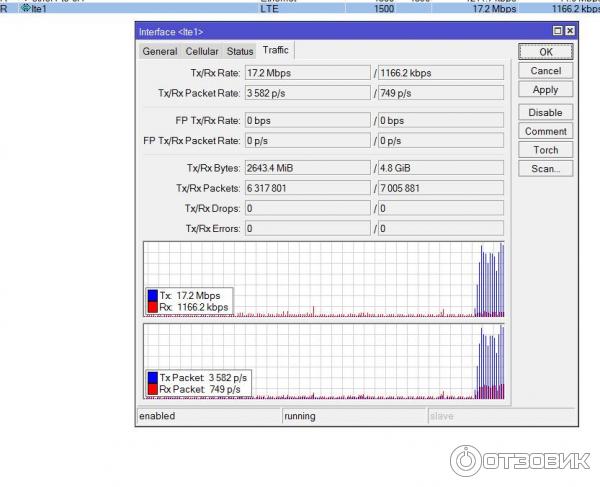Apply the interface settings

tap(546, 90)
